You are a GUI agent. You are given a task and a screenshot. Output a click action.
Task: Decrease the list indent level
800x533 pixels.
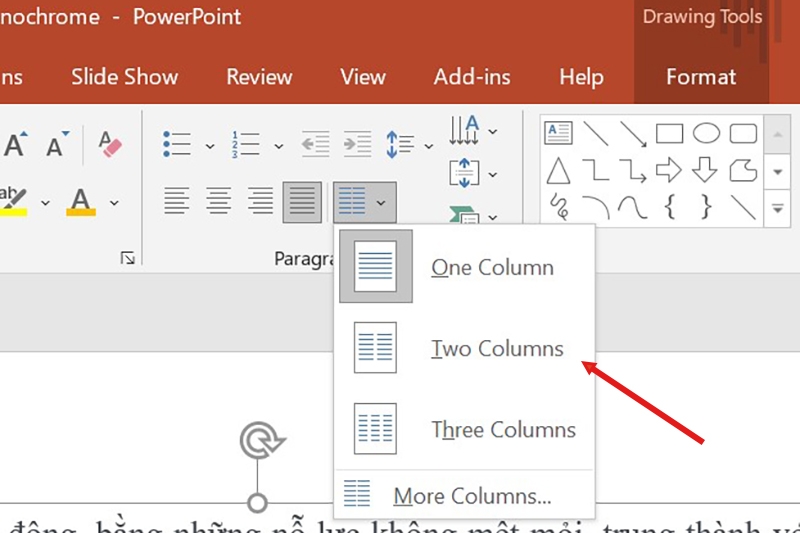(315, 144)
